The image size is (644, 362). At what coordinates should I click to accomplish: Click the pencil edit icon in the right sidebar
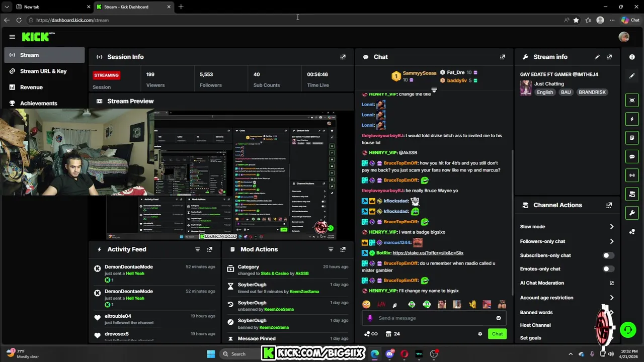[632, 76]
